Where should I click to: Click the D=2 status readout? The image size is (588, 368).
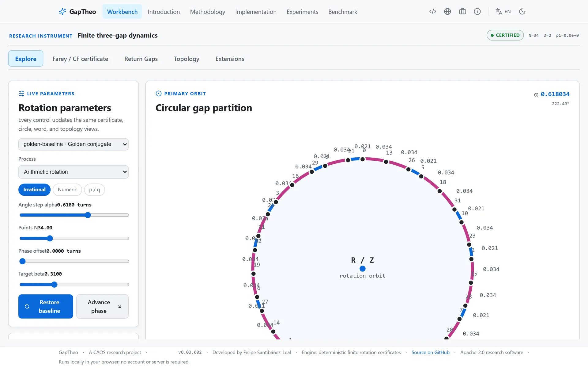[x=547, y=36]
